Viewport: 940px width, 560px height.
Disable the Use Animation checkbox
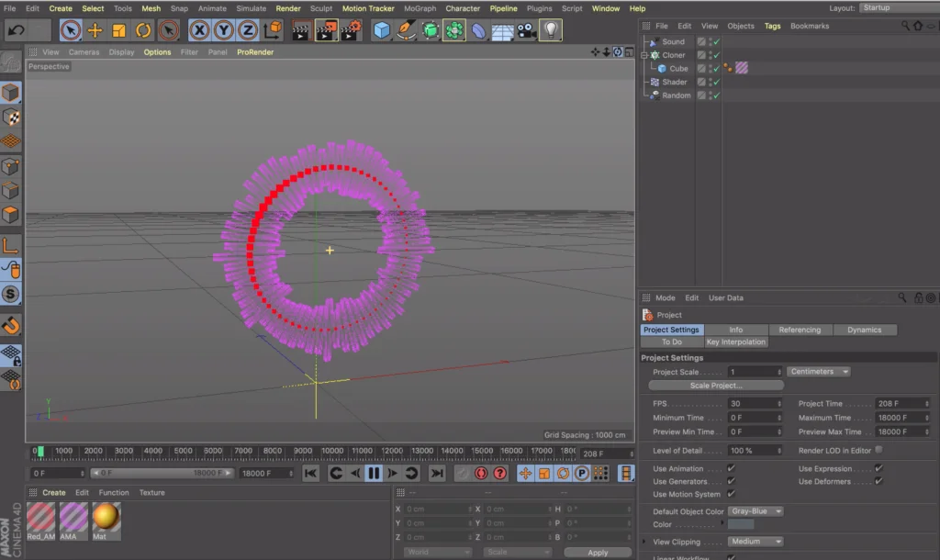pyautogui.click(x=731, y=469)
